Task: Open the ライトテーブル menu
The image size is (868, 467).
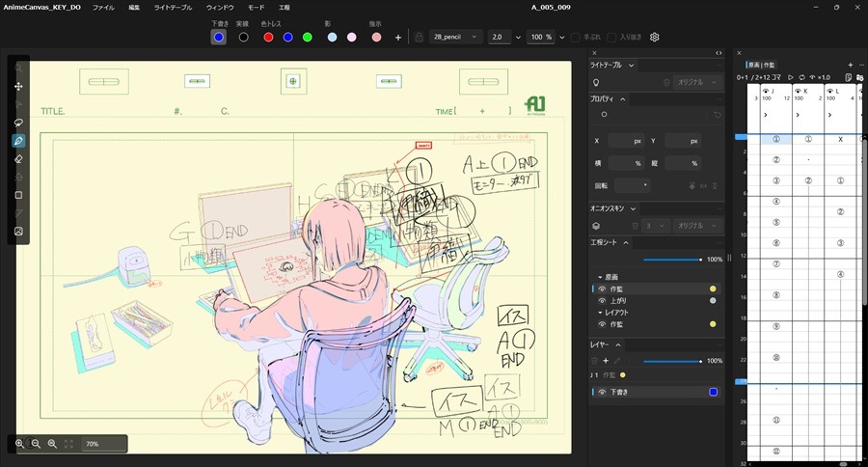Action: 173,7
